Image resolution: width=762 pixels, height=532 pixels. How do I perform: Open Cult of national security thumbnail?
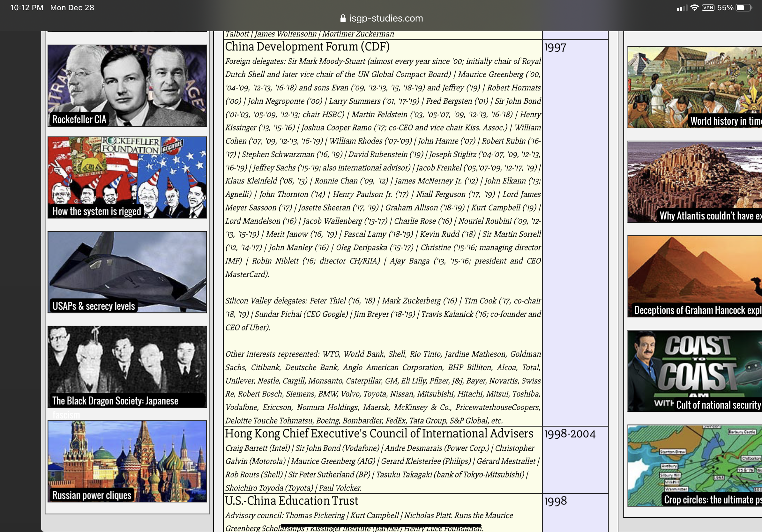(695, 371)
